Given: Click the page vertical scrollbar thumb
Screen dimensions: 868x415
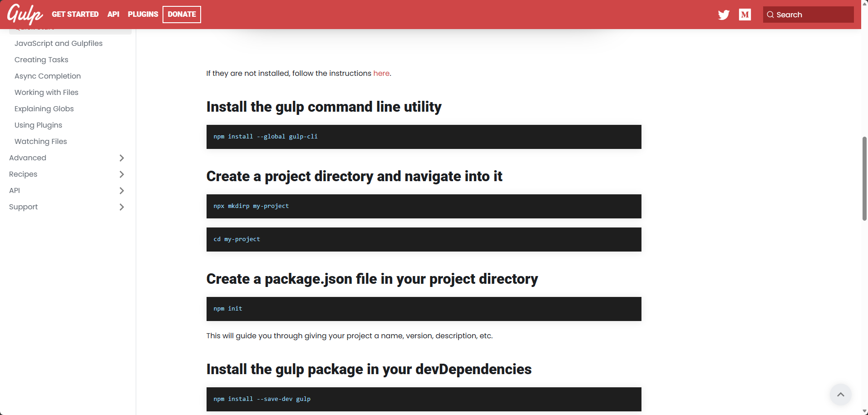Looking at the screenshot, I should (864, 178).
